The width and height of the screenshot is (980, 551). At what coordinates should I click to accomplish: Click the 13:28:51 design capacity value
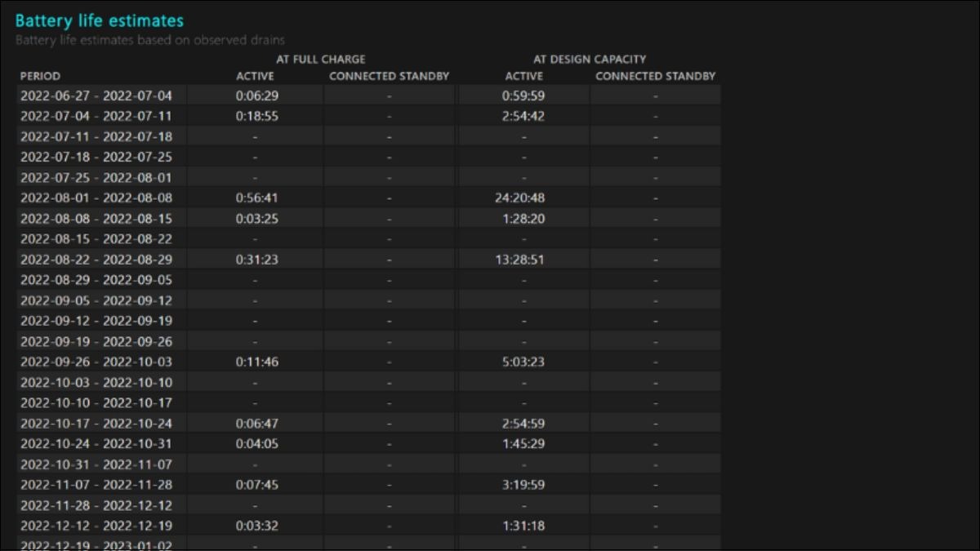(x=523, y=260)
